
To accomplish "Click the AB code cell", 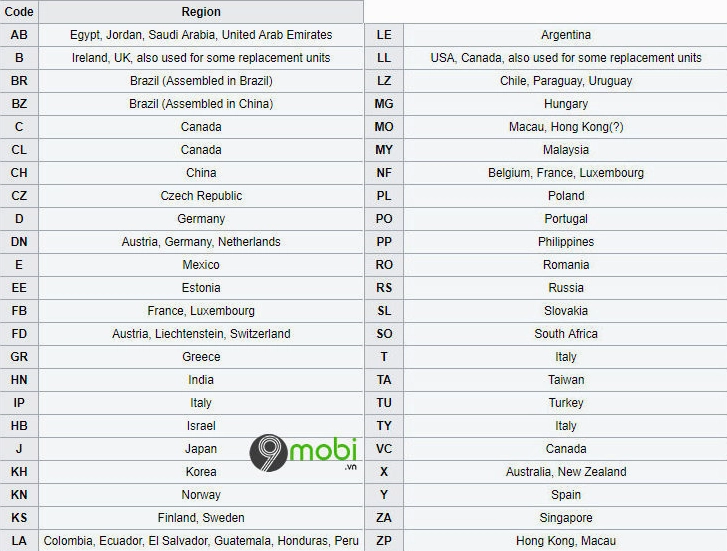I will click(x=19, y=35).
